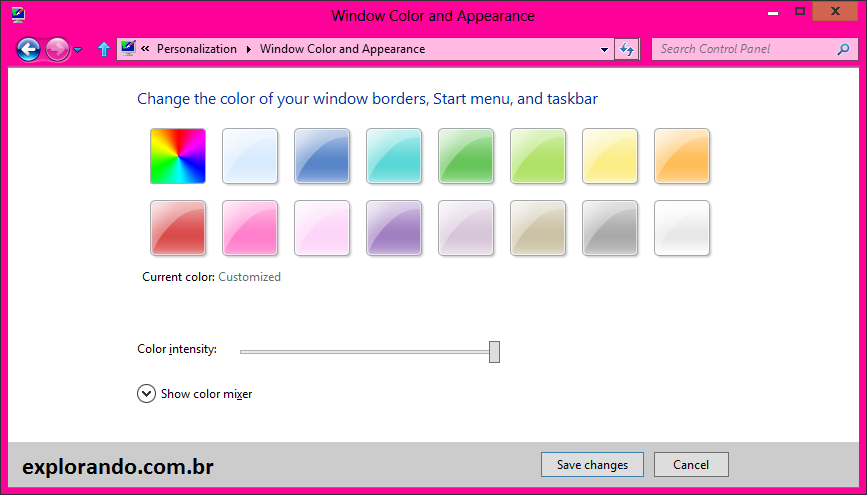Screen dimensions: 867x495
Task: Choose the pale lavender gray swatch
Action: coord(466,228)
